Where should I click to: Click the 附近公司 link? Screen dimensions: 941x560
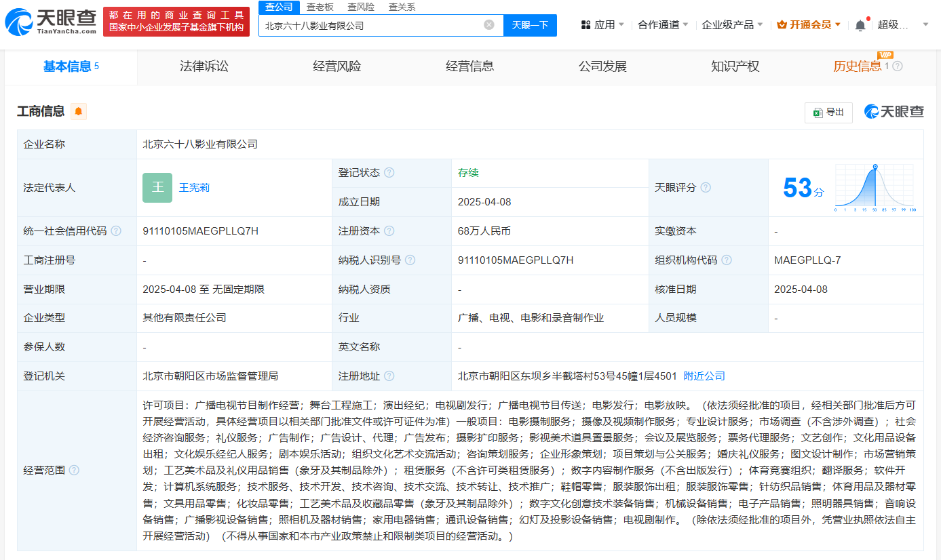pyautogui.click(x=704, y=376)
